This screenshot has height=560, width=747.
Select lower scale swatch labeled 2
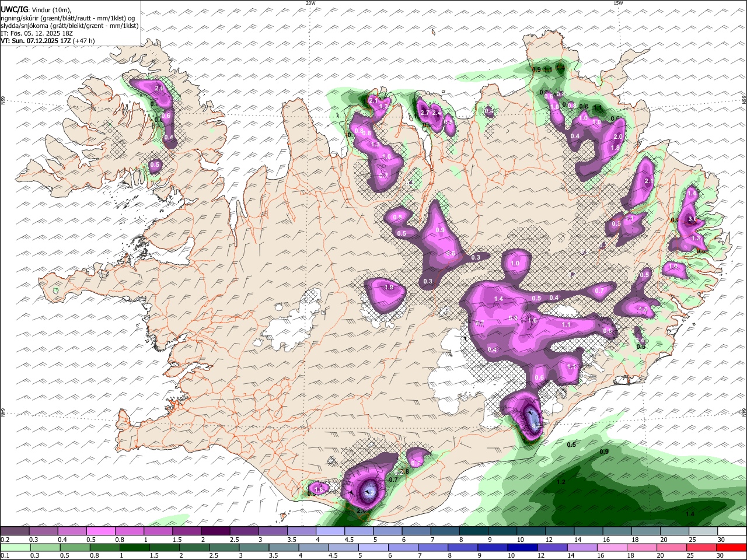194,547
